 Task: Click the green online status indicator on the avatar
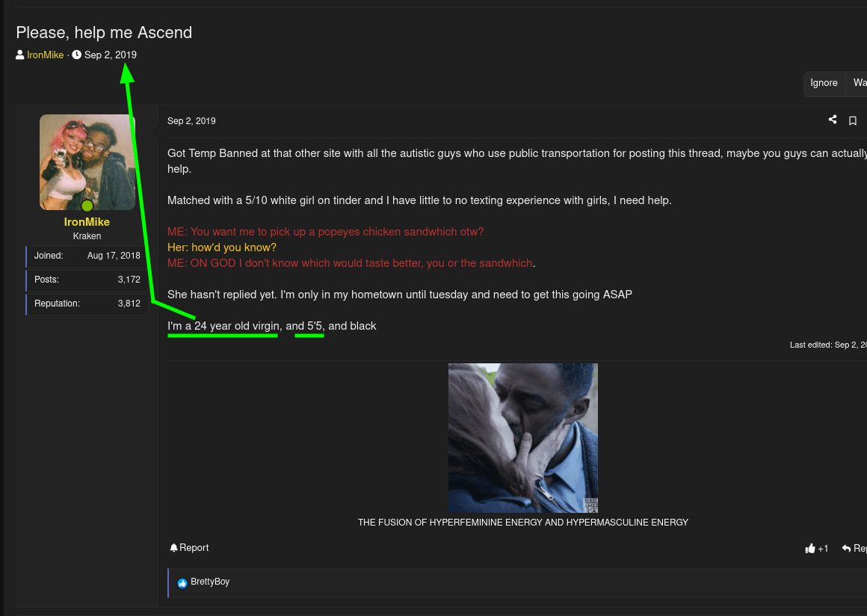tap(87, 206)
